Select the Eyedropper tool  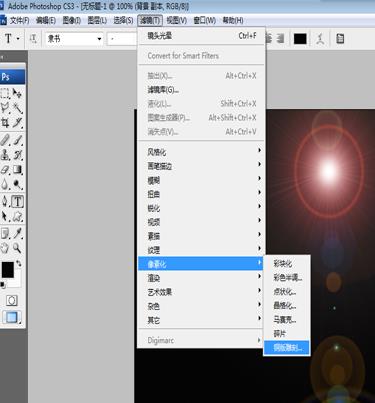pos(17,233)
